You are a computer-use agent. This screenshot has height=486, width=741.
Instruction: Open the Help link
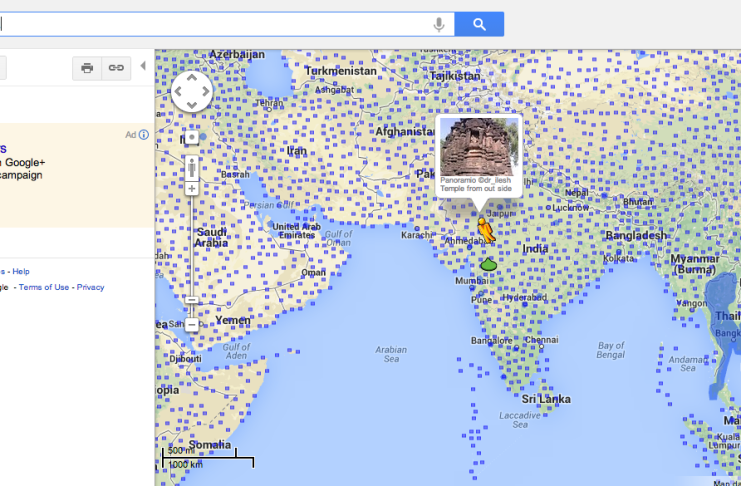pos(21,271)
